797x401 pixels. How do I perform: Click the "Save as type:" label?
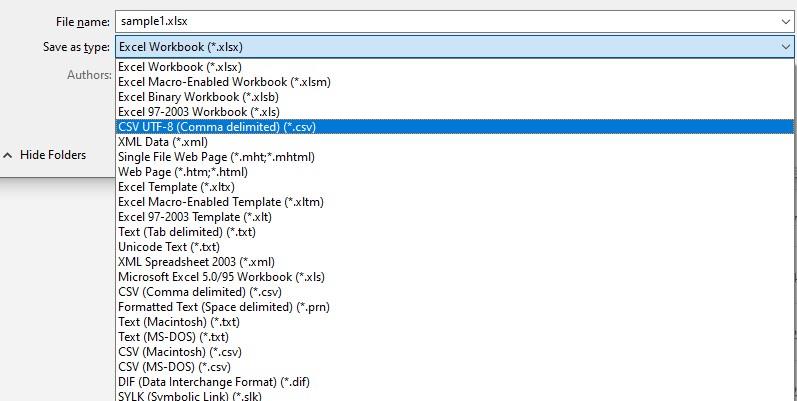(76, 47)
